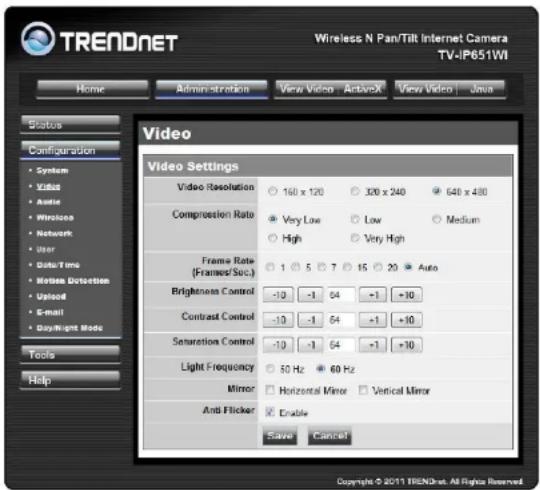Screen dimensions: 540x490
Task: Decrease saturation by 1
Action: (x=310, y=345)
